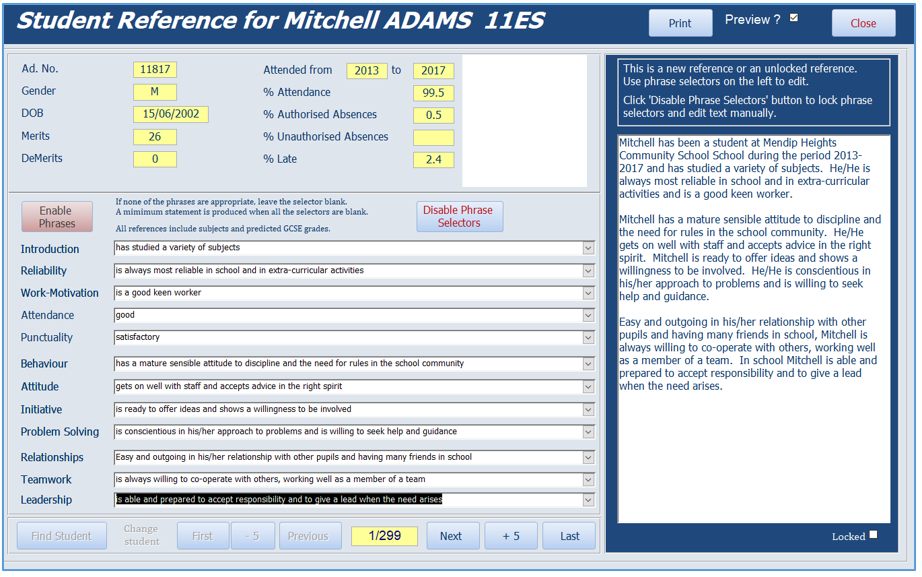Screen dimensions: 922x577
Task: Close the Student Reference form
Action: (863, 23)
